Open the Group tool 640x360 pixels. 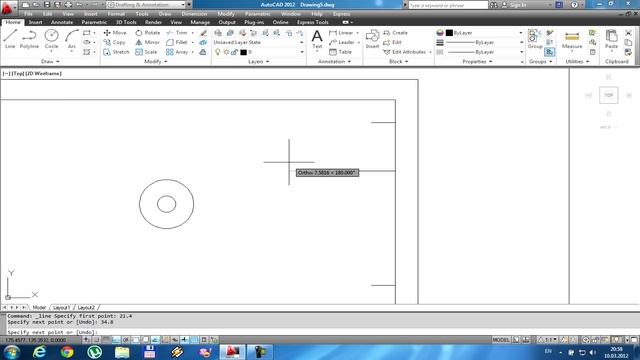(535, 39)
